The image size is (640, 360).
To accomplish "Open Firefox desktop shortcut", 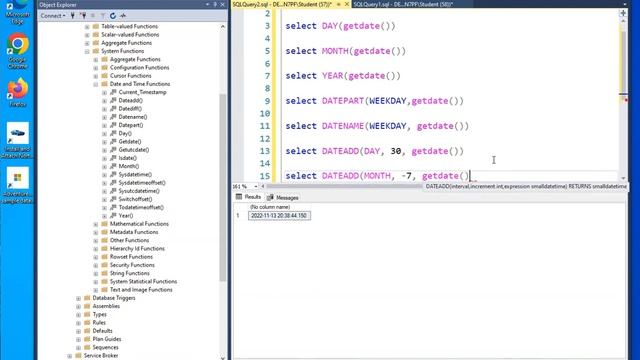I will coord(17,92).
